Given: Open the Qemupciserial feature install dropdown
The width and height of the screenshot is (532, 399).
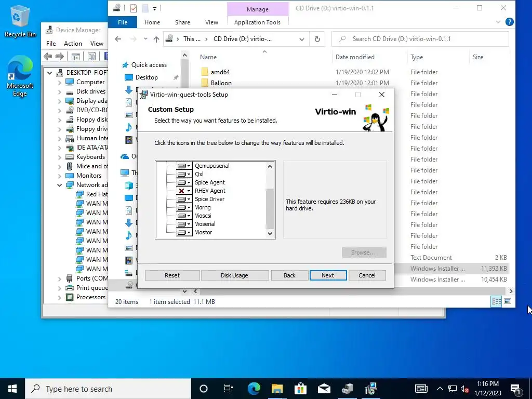Looking at the screenshot, I should 184,166.
